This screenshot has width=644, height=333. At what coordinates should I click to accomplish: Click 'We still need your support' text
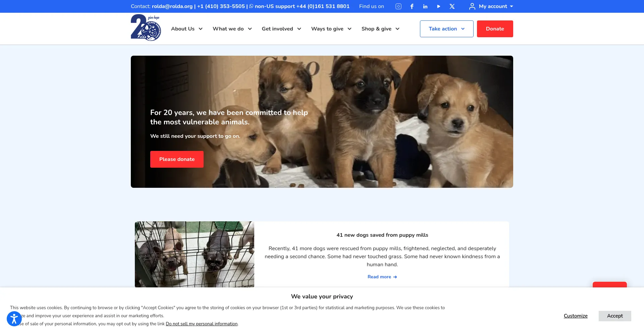[x=195, y=136]
